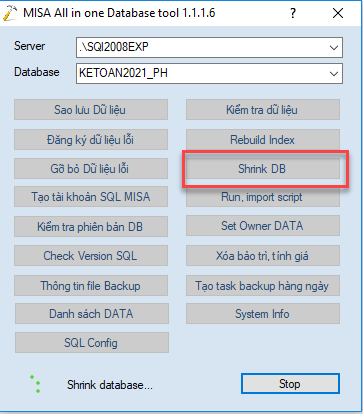Expand the Server dropdown arrow
The width and height of the screenshot is (363, 414).
click(x=334, y=47)
